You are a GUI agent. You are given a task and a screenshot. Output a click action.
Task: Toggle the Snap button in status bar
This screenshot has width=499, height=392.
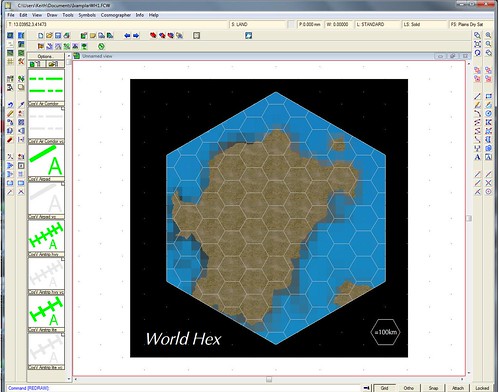click(433, 388)
